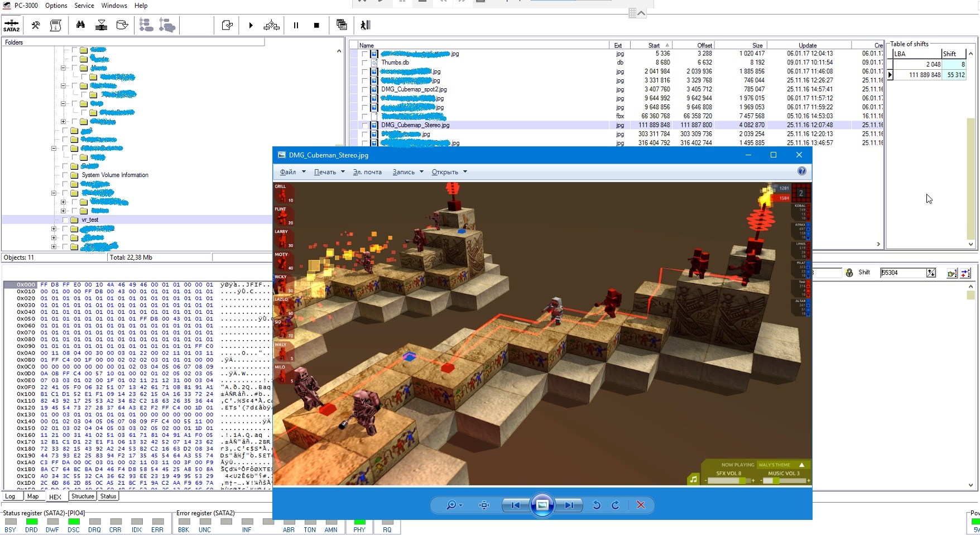Viewport: 980px width, 535px height.
Task: Tick the Thumbs.db file checkbox
Action: [x=364, y=63]
